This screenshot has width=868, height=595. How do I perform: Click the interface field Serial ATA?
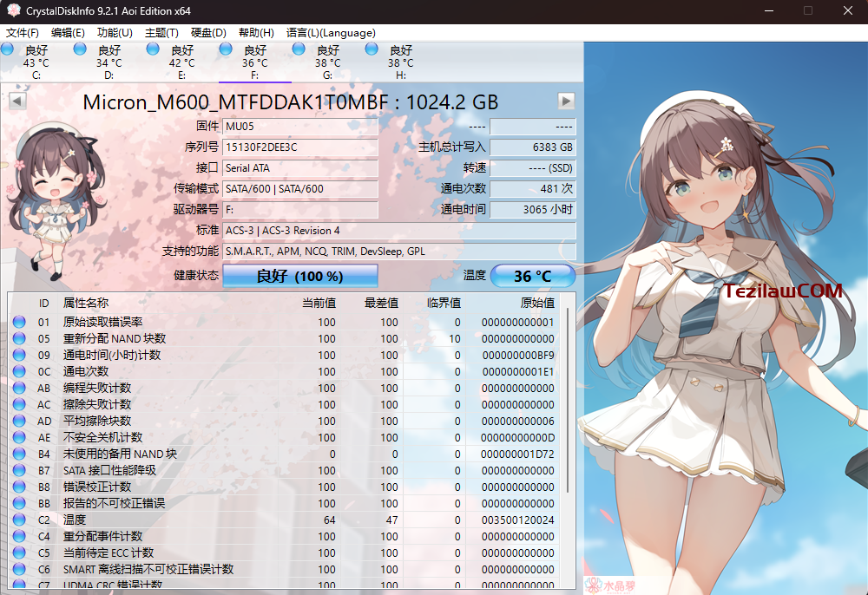tap(300, 168)
